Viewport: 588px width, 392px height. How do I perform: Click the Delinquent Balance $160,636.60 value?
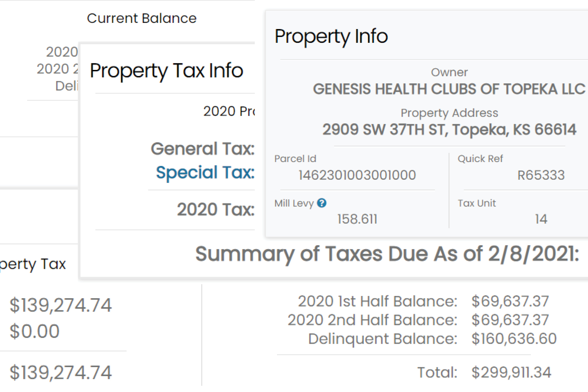[514, 338]
